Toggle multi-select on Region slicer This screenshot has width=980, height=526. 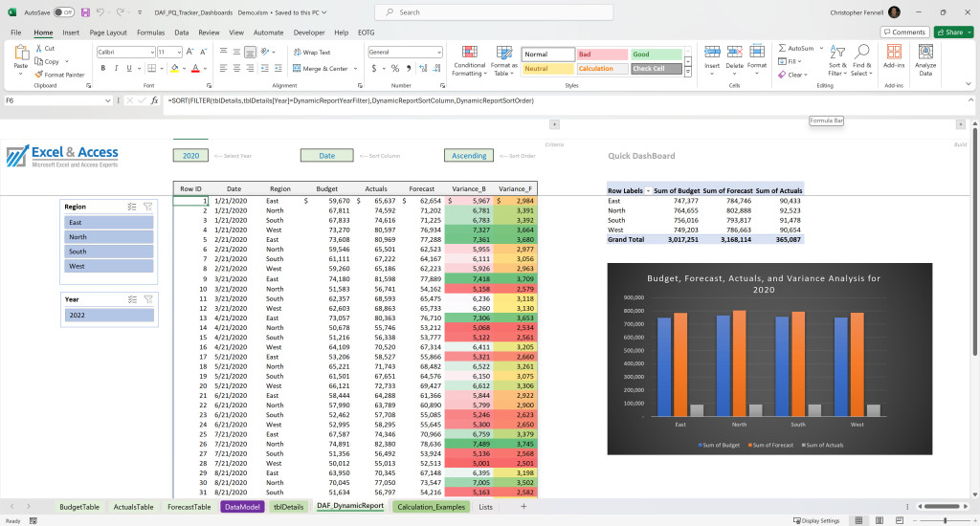(132, 207)
